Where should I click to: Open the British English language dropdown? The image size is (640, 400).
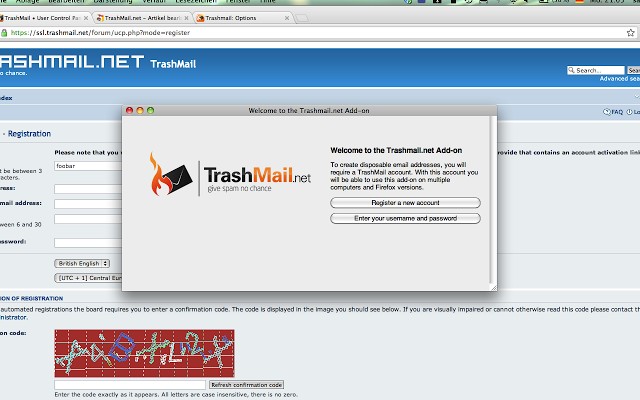tap(82, 263)
